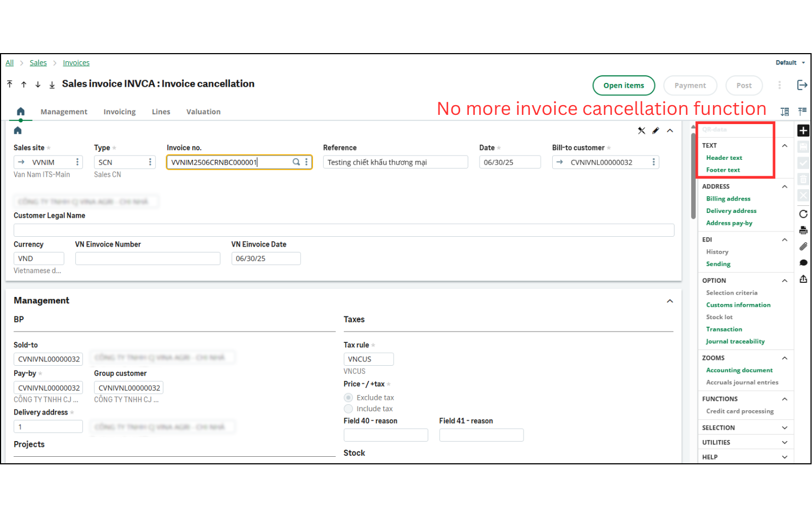The width and height of the screenshot is (812, 531).
Task: Open Invoice no. field actions menu
Action: click(306, 162)
